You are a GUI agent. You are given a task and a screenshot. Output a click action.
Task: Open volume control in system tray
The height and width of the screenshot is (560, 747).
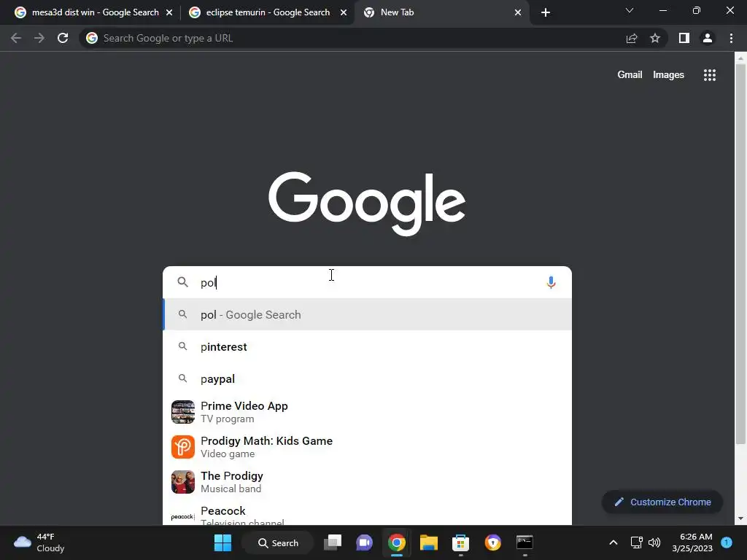tap(654, 542)
